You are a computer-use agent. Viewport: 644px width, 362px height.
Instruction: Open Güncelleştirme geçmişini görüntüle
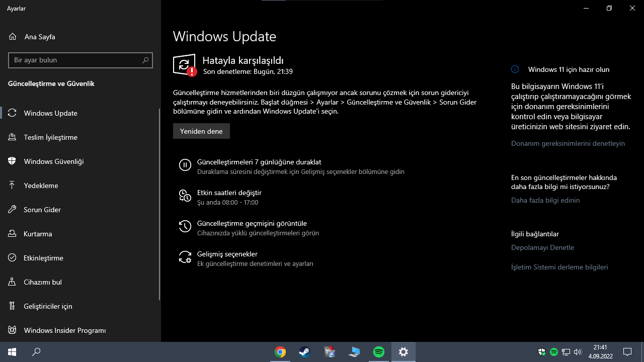click(252, 223)
